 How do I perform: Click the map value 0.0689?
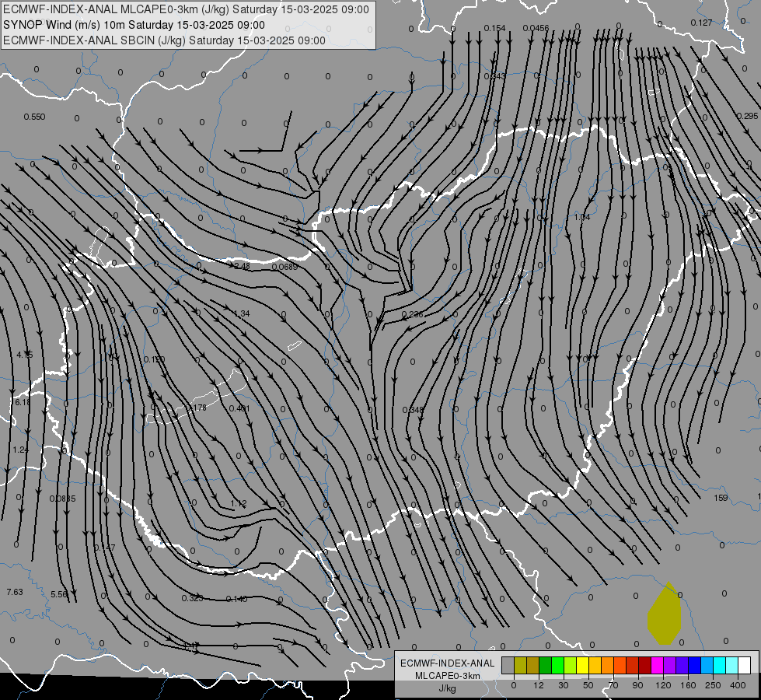[x=285, y=268]
